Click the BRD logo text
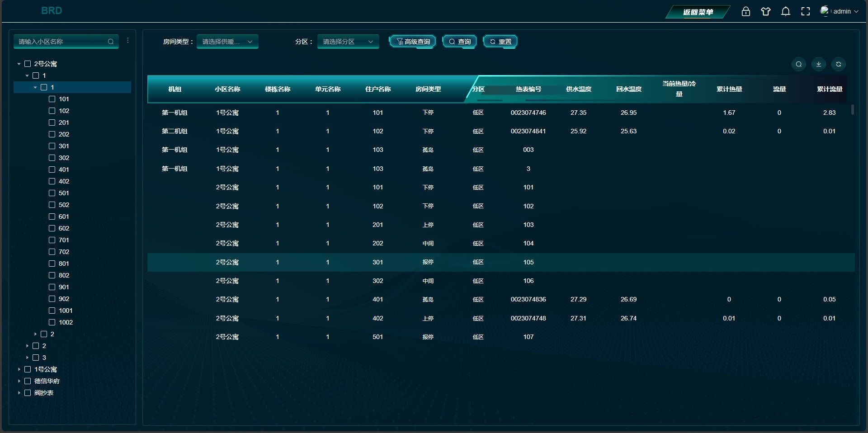Viewport: 868px width, 433px height. tap(52, 11)
